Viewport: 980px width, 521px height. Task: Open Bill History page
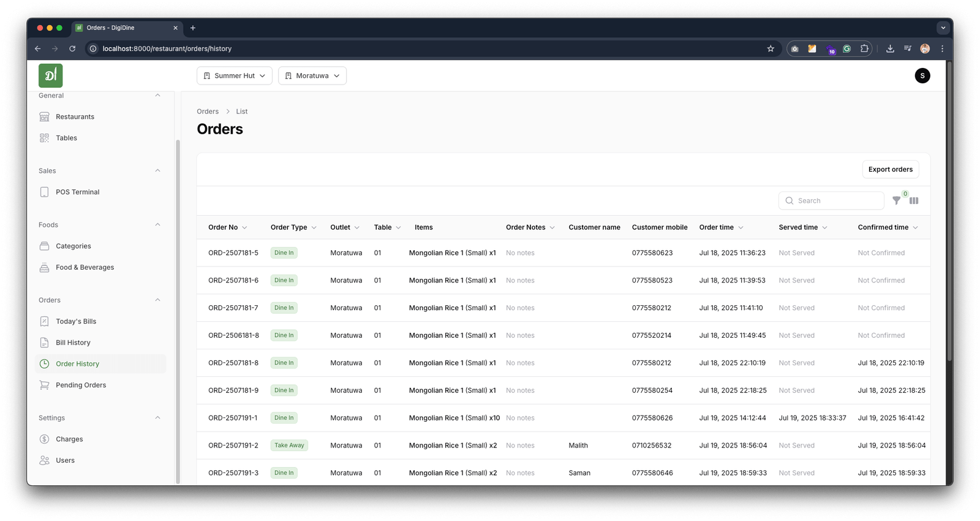coord(73,343)
